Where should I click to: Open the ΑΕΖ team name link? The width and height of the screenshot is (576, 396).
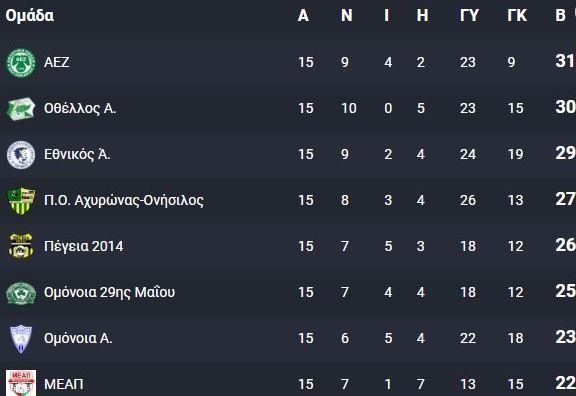coord(57,62)
